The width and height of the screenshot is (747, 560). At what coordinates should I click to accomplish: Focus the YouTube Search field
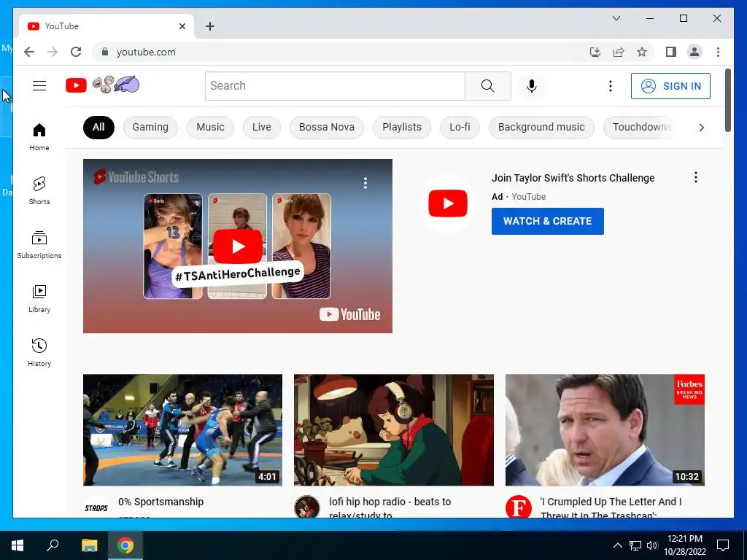tap(335, 86)
